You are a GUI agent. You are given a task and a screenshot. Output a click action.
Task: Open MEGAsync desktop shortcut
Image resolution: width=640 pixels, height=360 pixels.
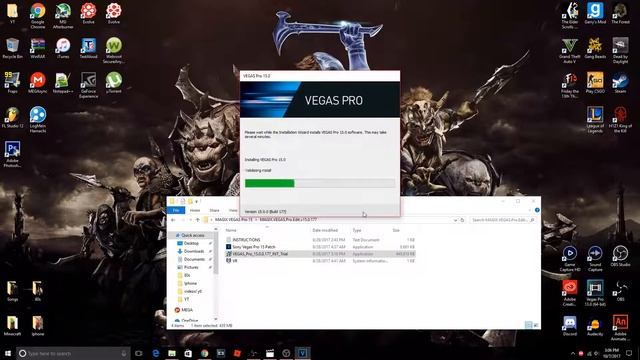38,82
